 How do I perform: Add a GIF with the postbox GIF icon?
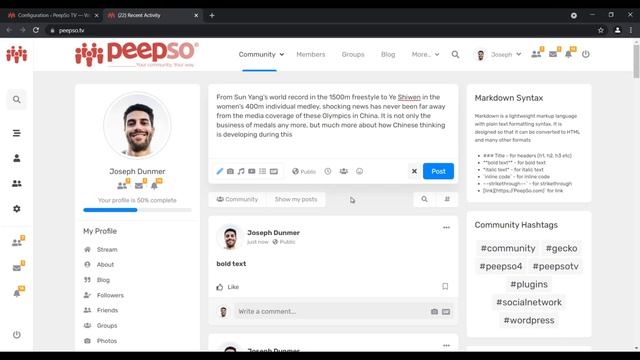pos(274,171)
